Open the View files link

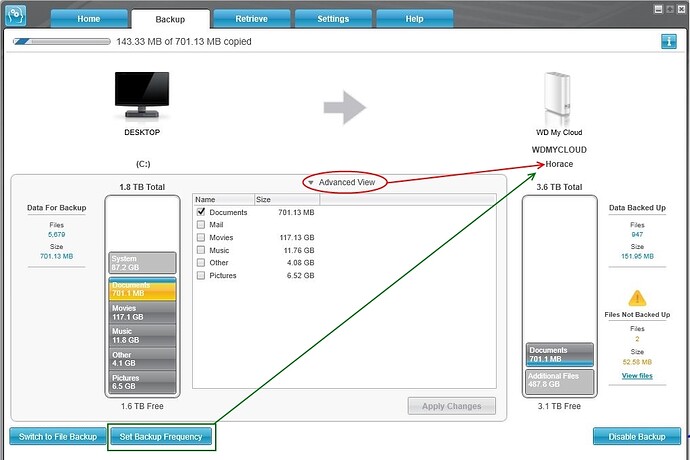coord(637,375)
